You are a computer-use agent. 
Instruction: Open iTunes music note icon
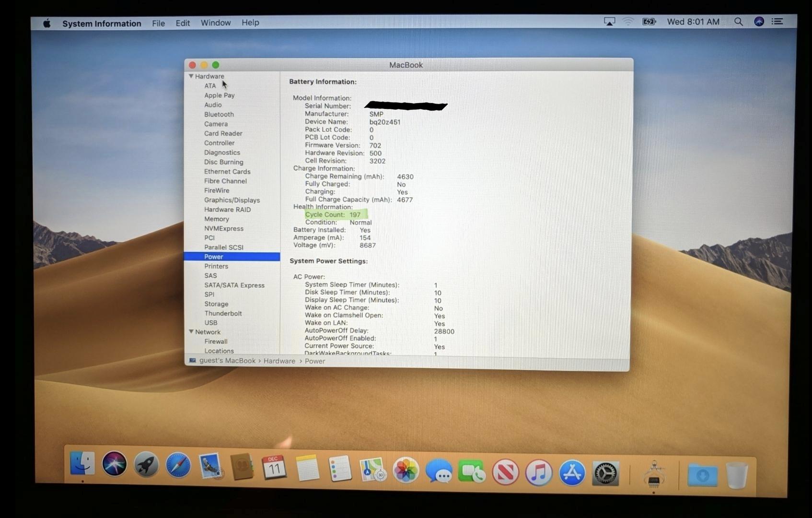coord(539,473)
